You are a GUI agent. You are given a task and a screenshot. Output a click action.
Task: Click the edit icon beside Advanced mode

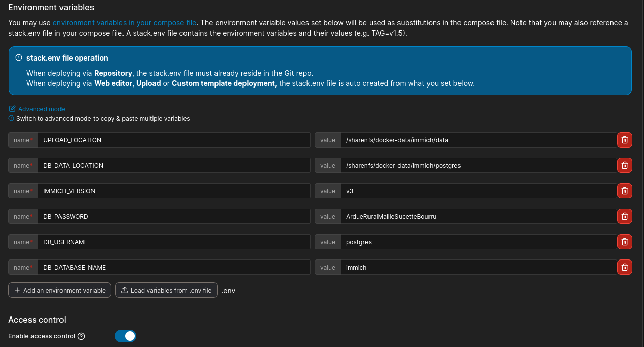point(12,109)
